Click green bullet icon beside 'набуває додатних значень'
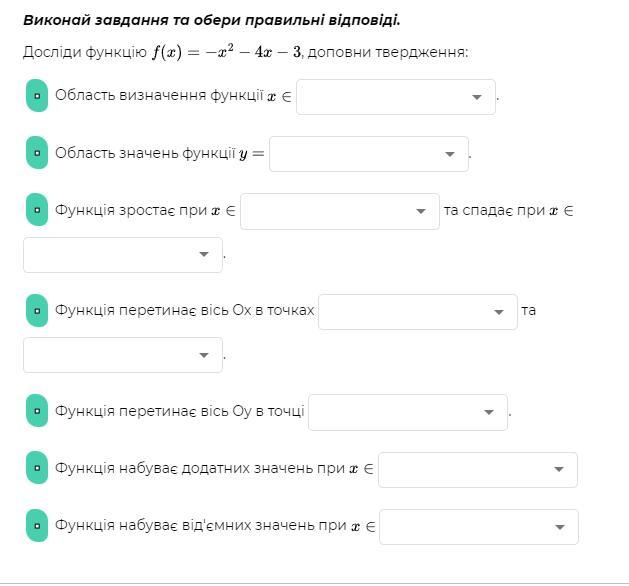The image size is (629, 586). [36, 467]
